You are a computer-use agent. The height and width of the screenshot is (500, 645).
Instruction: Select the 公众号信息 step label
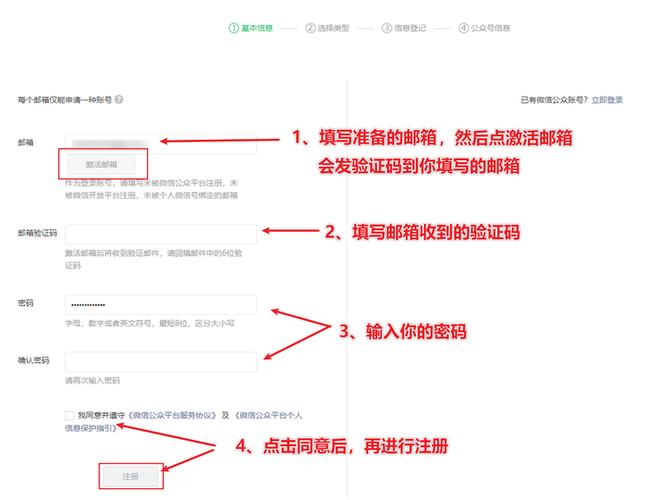[x=490, y=28]
